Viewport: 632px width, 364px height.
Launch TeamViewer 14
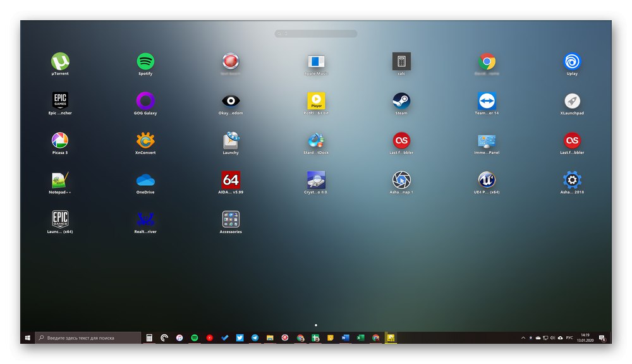(x=487, y=100)
